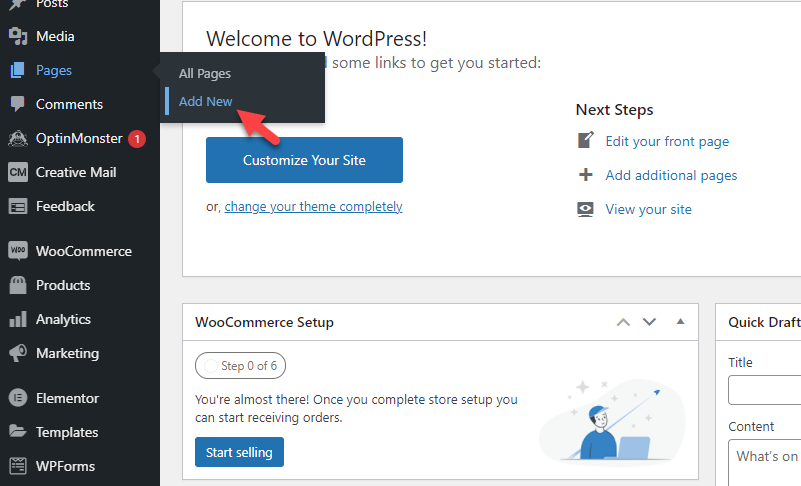The height and width of the screenshot is (486, 801).
Task: Click the Feedback form icon
Action: [x=18, y=206]
